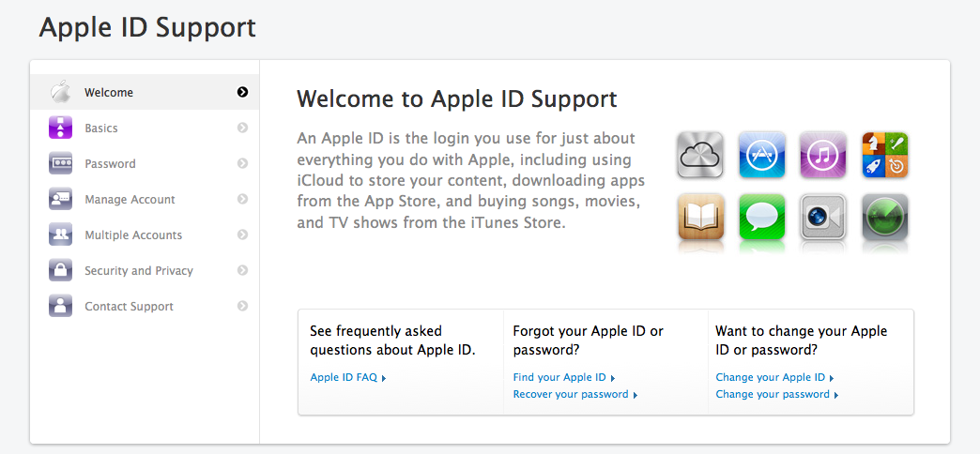Click the arrow next to Security and Privacy
The width and height of the screenshot is (980, 454).
coord(242,270)
